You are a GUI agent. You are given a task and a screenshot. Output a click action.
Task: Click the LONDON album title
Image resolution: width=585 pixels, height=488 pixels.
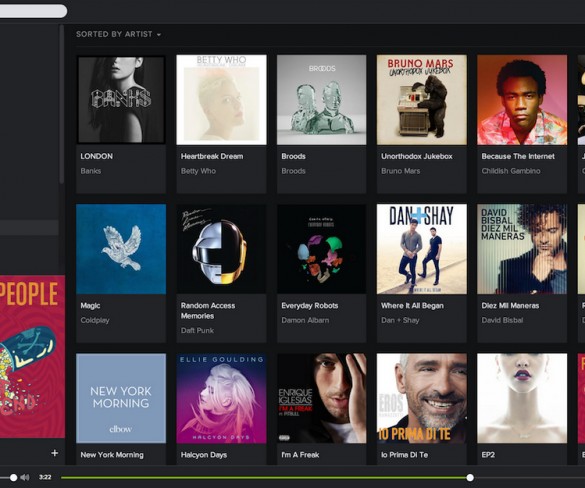coord(97,156)
